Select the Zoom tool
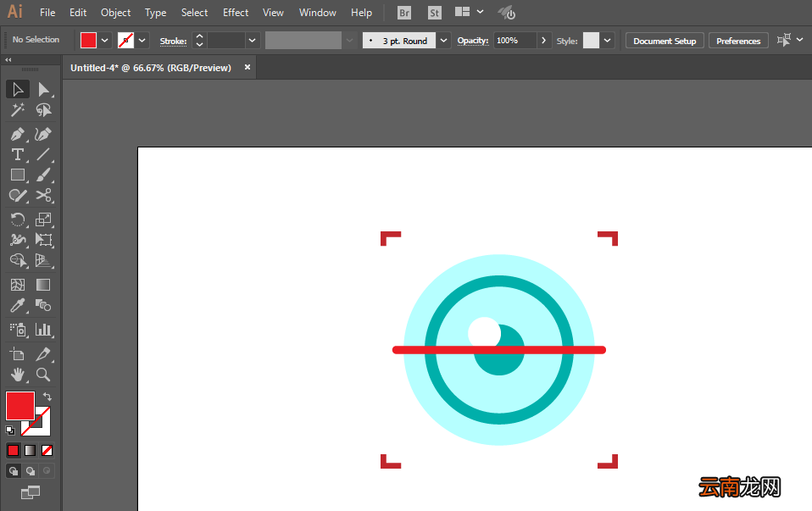 tap(43, 375)
